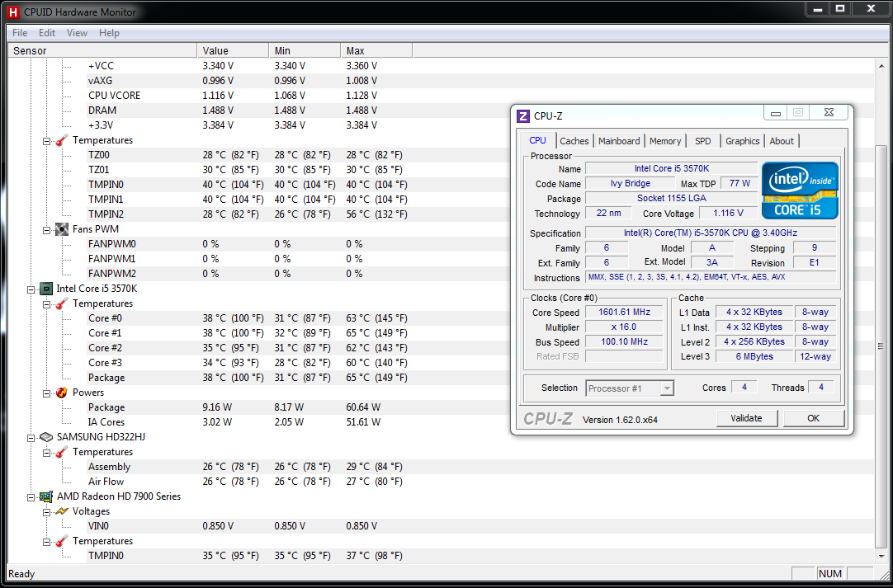
Task: Click the NUM indicator in status bar
Action: [829, 573]
